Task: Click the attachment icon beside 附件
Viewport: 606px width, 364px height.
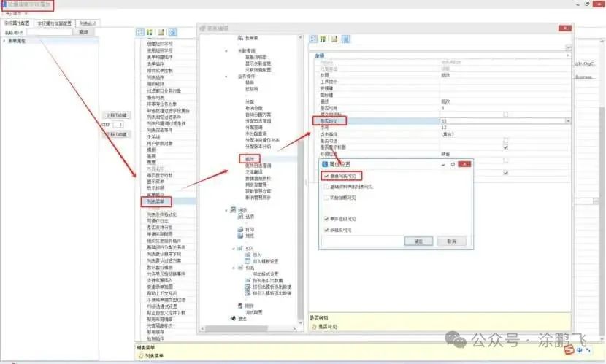Action: pyautogui.click(x=240, y=306)
